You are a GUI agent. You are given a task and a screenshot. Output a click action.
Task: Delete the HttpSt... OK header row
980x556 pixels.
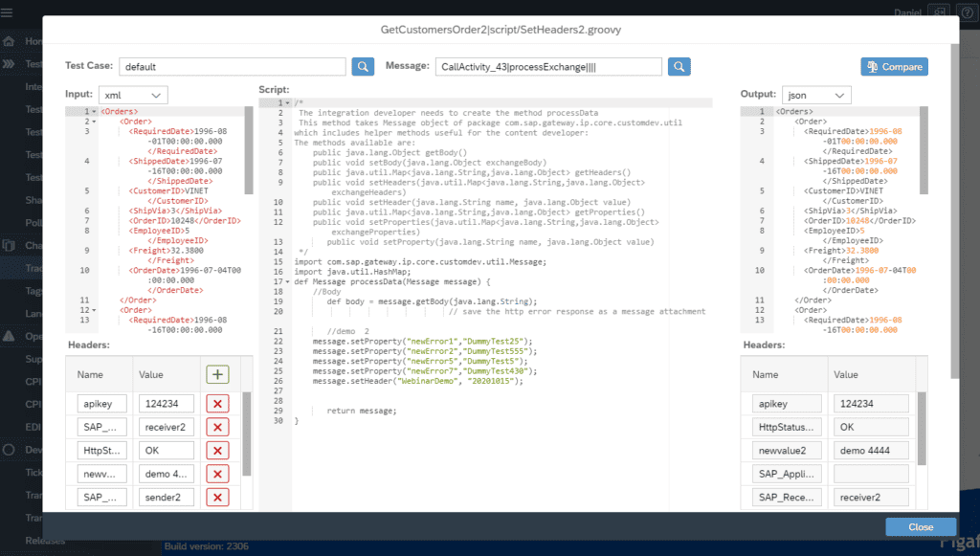(x=217, y=451)
